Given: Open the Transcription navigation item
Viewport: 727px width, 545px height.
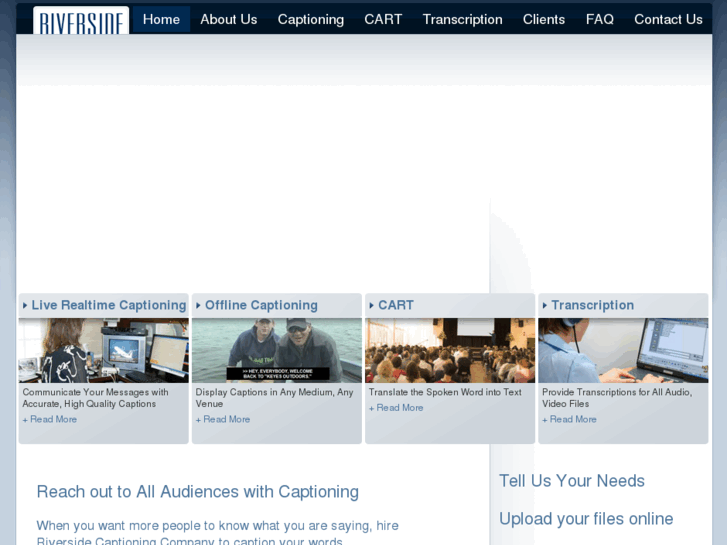Looking at the screenshot, I should click(462, 19).
